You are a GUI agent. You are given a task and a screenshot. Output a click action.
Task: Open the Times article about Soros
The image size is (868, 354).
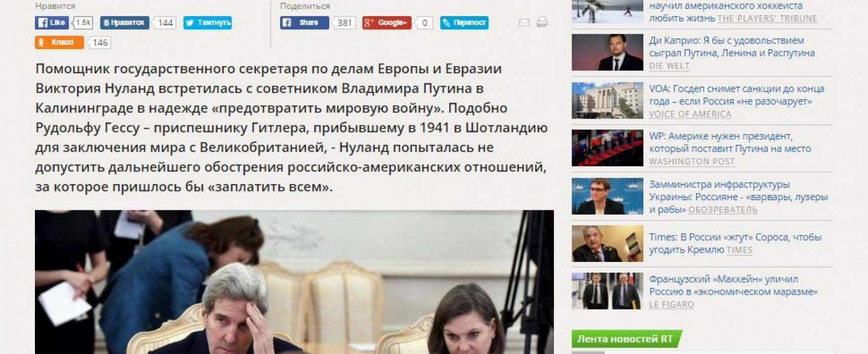click(735, 243)
